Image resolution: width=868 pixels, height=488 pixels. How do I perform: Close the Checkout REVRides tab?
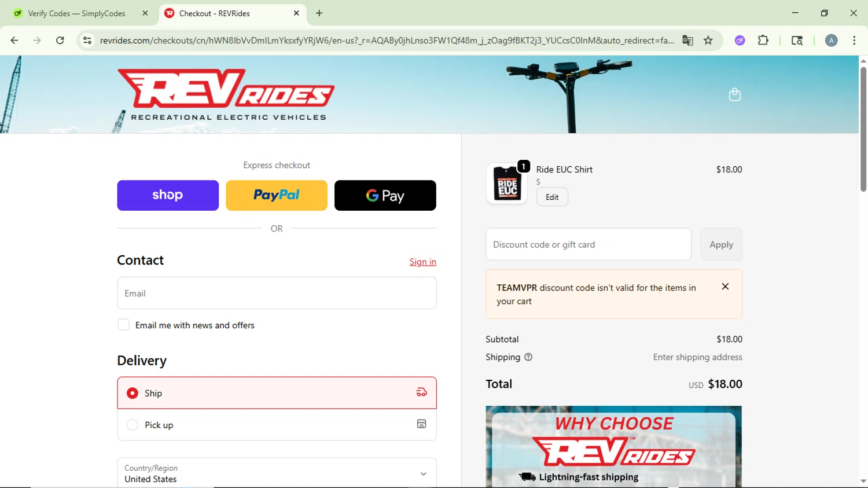(x=296, y=13)
